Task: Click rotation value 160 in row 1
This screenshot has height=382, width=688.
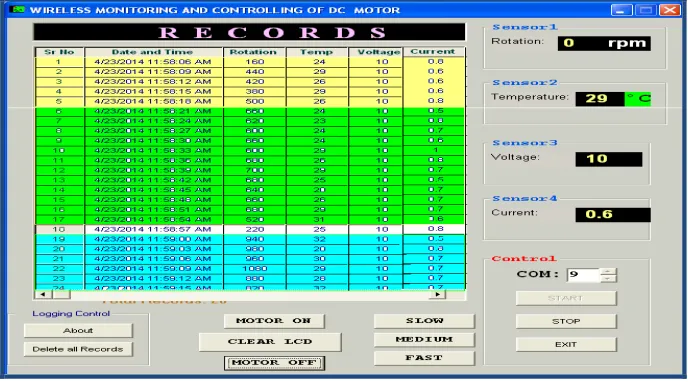Action: (x=254, y=62)
